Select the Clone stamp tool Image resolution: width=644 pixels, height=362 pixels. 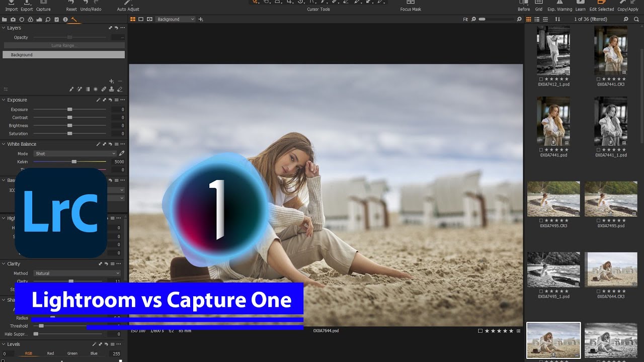click(112, 89)
